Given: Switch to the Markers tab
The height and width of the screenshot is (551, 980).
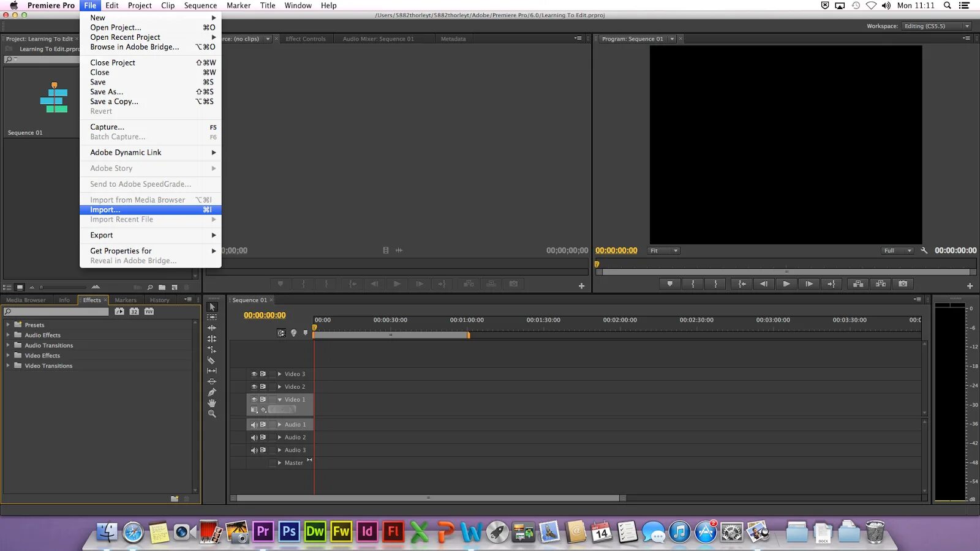Looking at the screenshot, I should (126, 300).
